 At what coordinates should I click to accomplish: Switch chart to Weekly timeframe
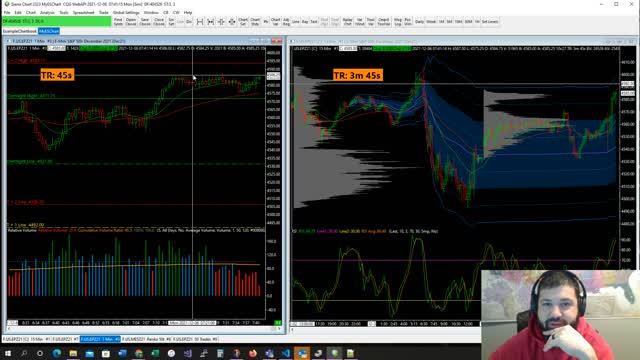tap(431, 22)
